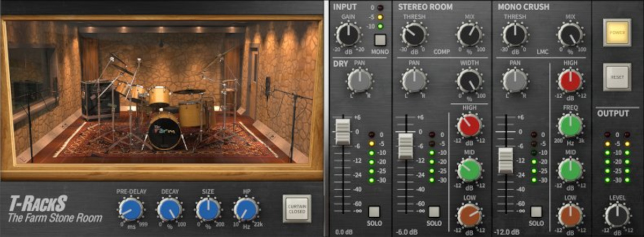644x237 pixels.
Task: Click the RESET button
Action: tap(617, 77)
